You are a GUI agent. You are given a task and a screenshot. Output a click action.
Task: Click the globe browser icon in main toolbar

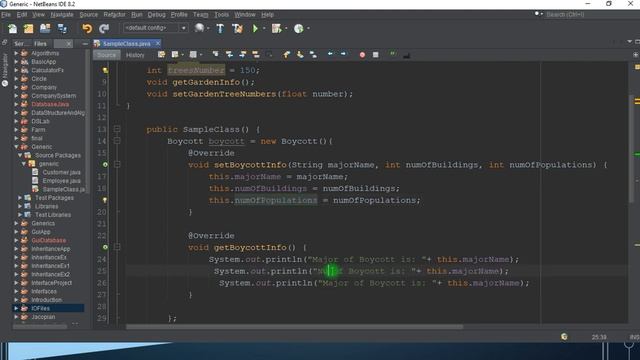tap(199, 28)
